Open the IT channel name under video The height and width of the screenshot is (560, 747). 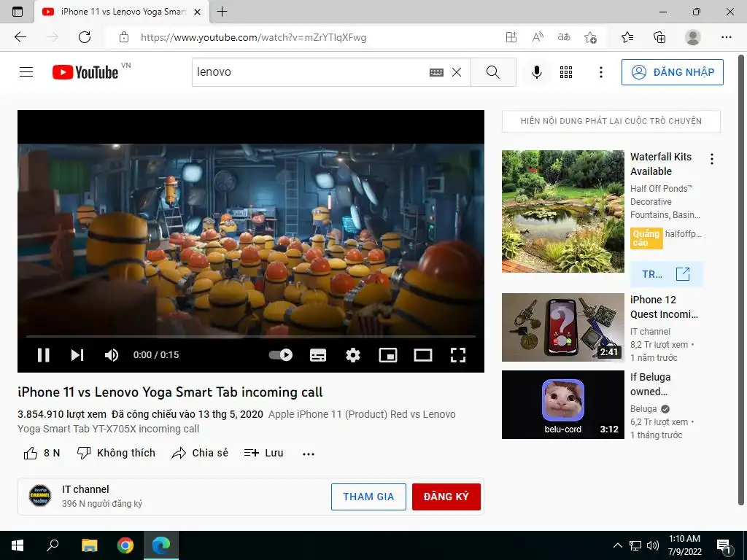pyautogui.click(x=85, y=489)
